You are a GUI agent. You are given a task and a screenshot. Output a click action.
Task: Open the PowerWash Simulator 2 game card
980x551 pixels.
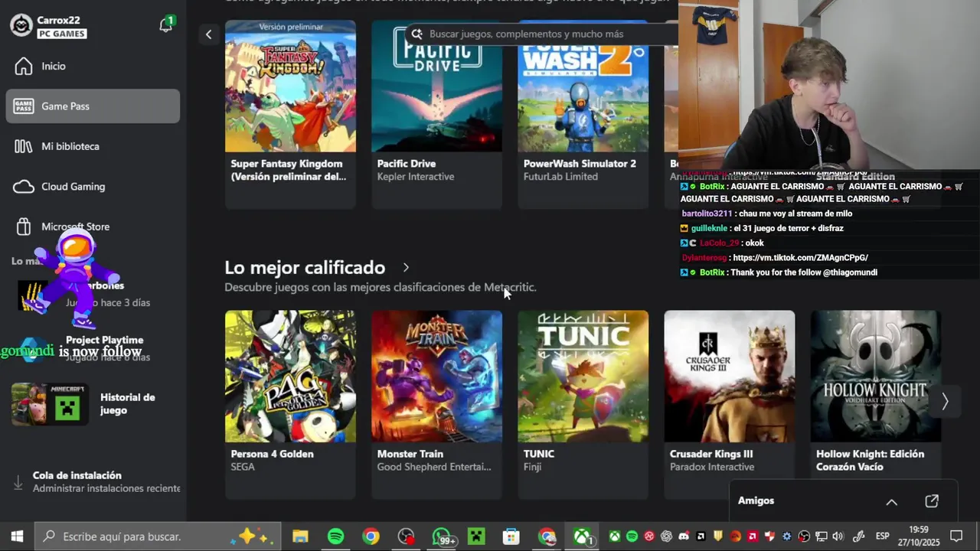point(583,114)
